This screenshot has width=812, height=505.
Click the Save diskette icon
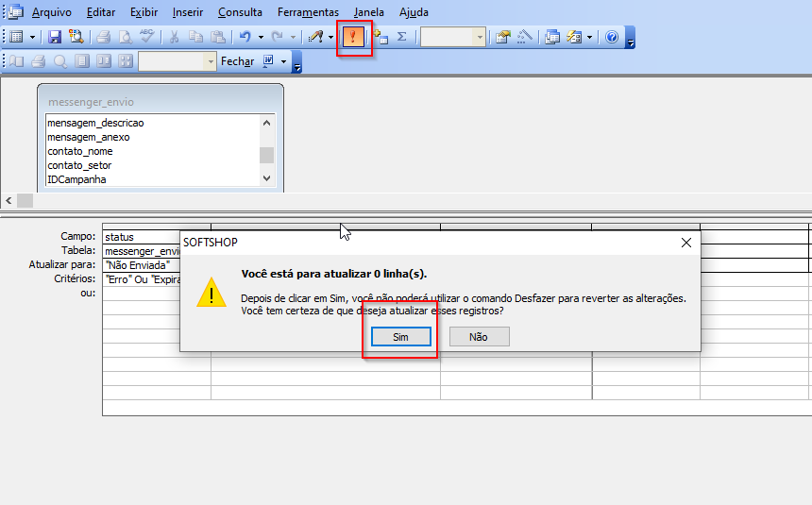[x=55, y=37]
